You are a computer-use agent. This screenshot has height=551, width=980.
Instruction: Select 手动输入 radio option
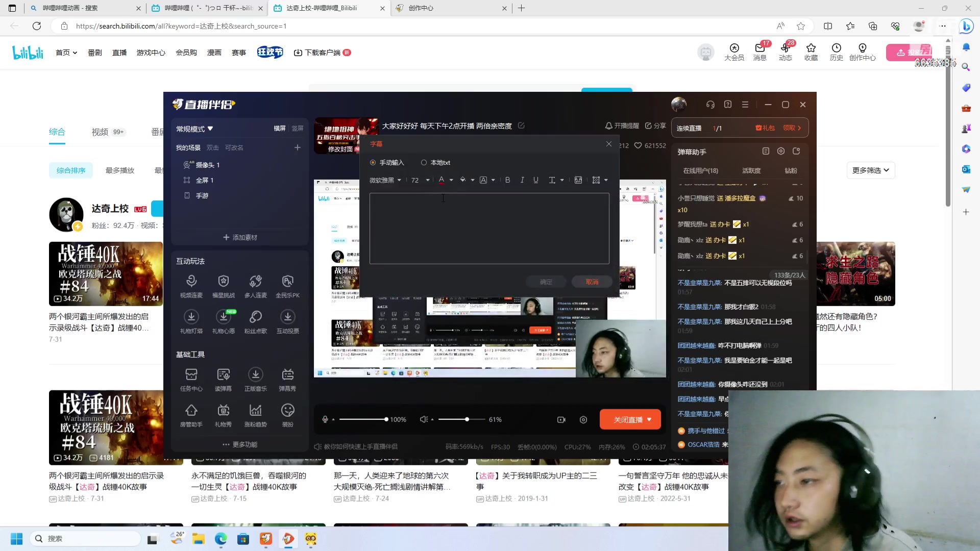click(x=387, y=162)
